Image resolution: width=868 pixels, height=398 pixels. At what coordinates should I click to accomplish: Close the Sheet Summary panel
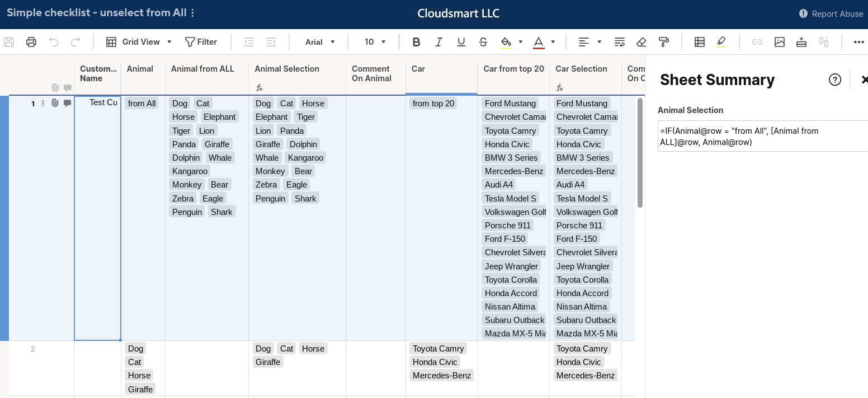[864, 79]
